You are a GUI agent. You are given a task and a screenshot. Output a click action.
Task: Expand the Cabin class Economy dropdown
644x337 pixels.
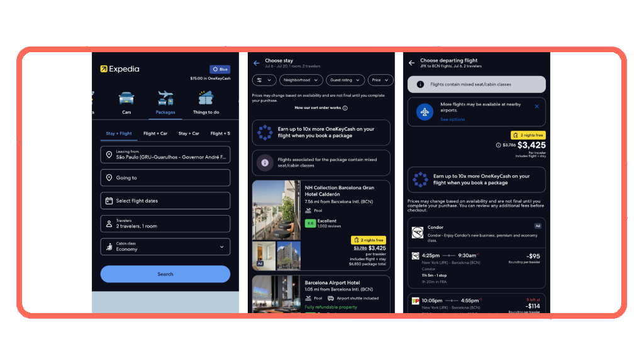click(222, 246)
